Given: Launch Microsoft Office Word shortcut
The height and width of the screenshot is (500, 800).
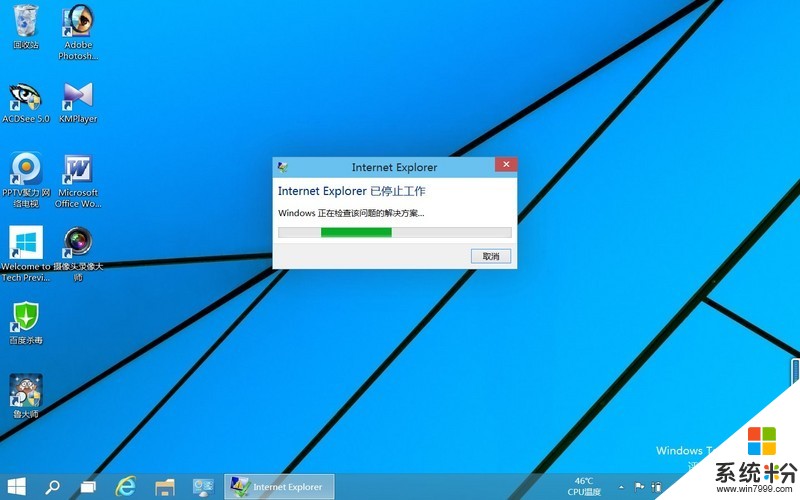Looking at the screenshot, I should tap(78, 180).
